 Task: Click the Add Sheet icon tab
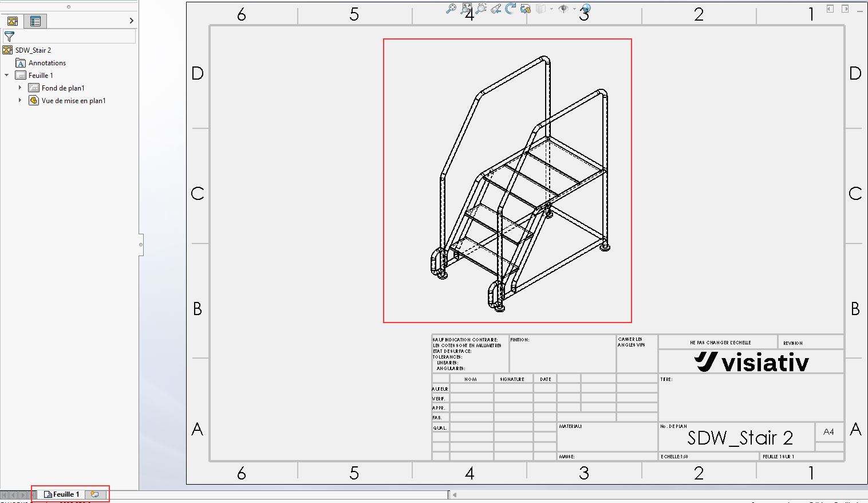[95, 494]
